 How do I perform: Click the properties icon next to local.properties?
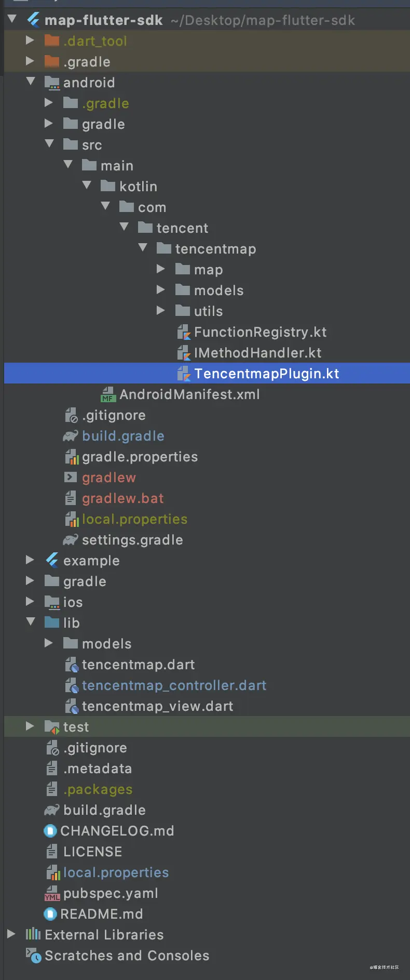71,519
